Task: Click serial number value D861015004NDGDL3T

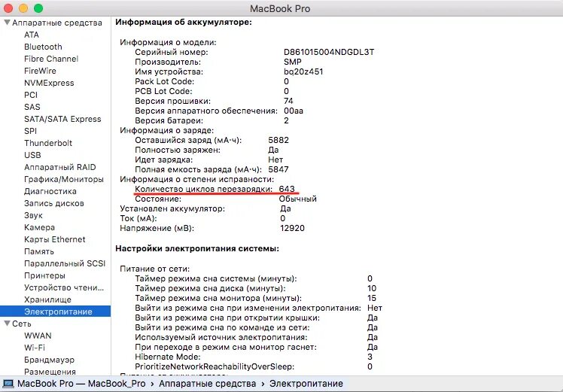Action: tap(329, 52)
